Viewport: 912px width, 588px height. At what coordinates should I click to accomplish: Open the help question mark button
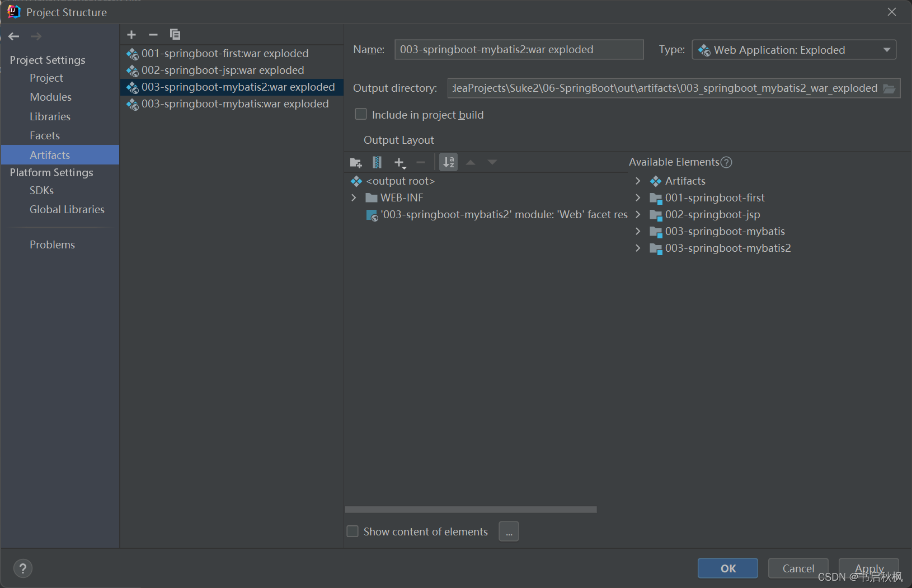23,568
